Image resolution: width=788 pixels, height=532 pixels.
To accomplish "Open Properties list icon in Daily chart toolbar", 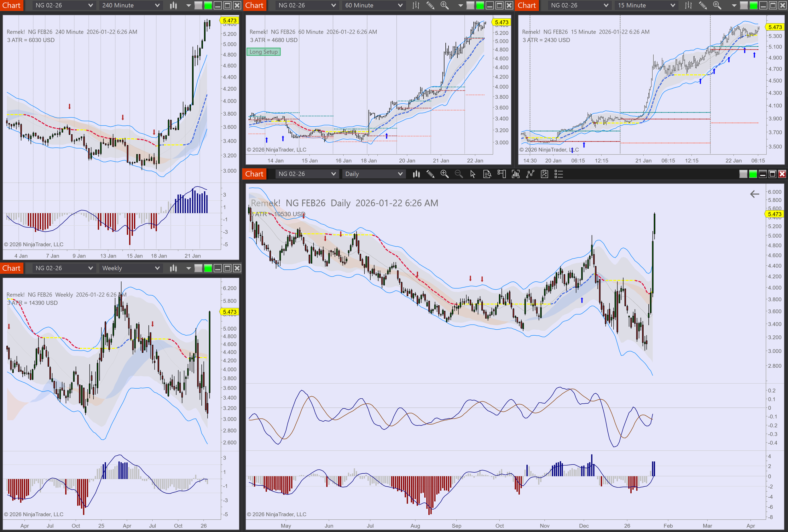I will point(559,174).
